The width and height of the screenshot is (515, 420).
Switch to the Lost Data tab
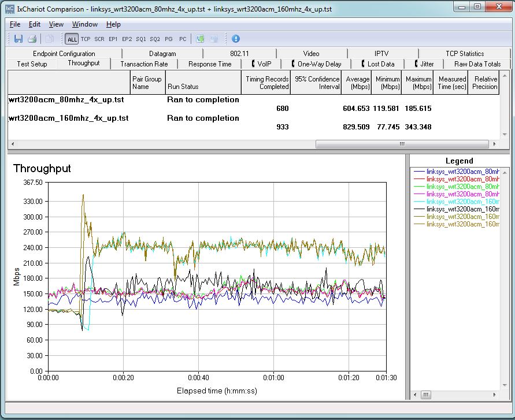(377, 64)
